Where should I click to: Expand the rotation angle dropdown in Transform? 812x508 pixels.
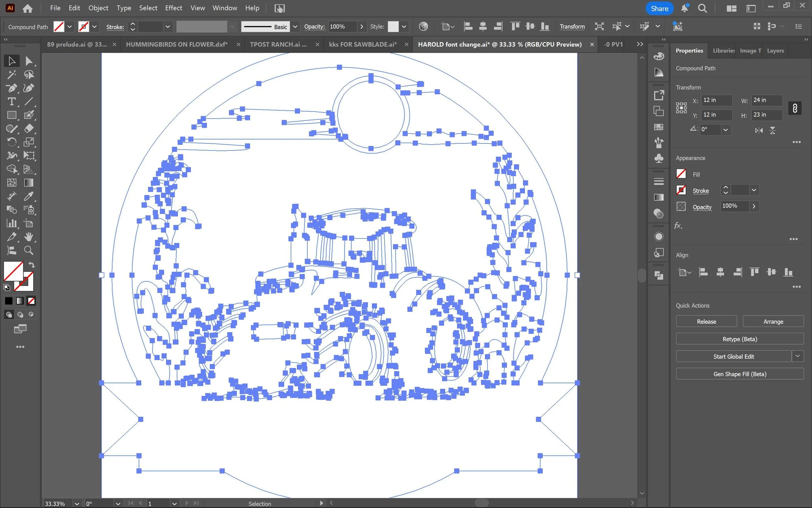(725, 130)
